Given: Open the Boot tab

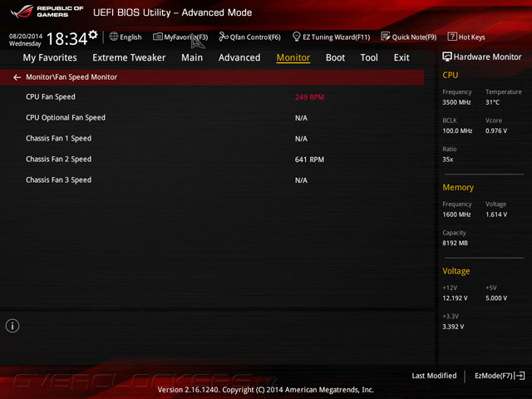Looking at the screenshot, I should click(x=335, y=57).
